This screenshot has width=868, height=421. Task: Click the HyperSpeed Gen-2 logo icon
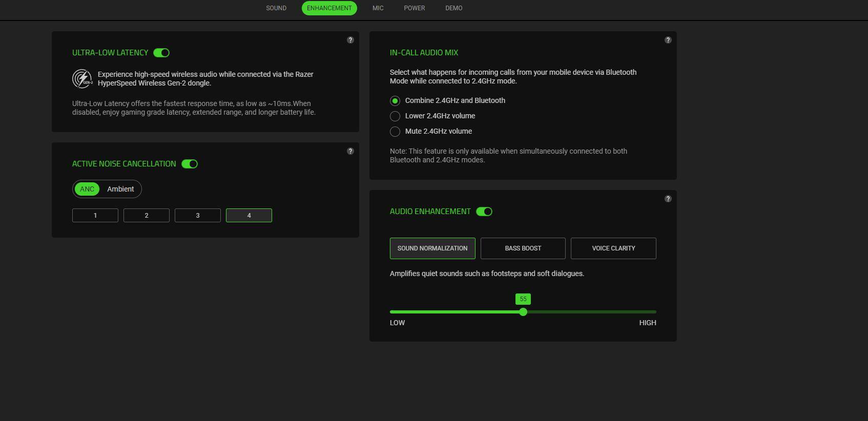pyautogui.click(x=82, y=79)
